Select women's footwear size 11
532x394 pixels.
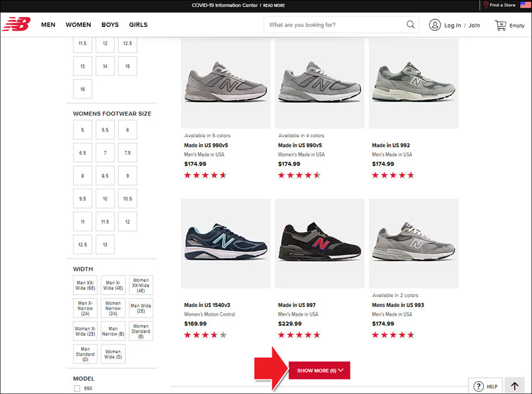click(x=83, y=222)
